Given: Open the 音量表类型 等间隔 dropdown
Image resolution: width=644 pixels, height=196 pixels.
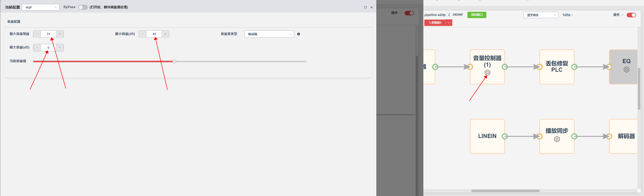Looking at the screenshot, I should coord(269,34).
